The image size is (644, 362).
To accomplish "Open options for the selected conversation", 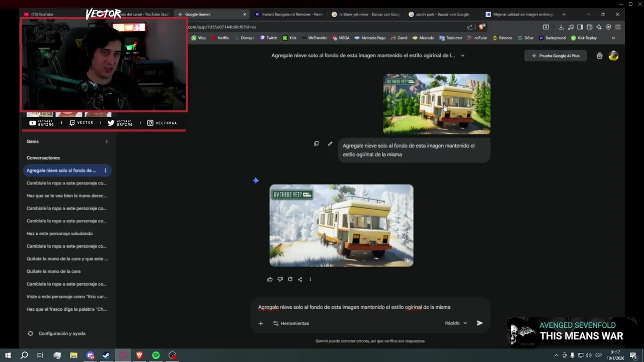I will click(105, 170).
